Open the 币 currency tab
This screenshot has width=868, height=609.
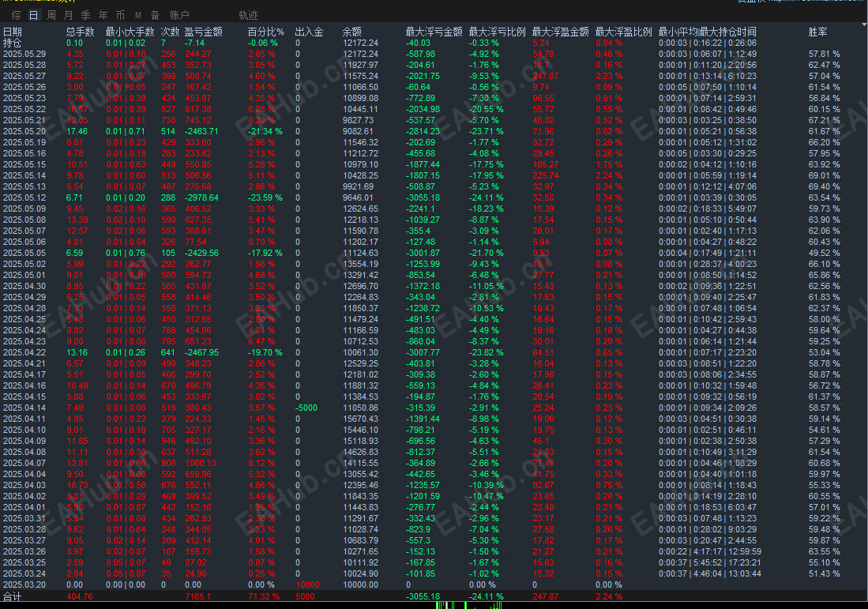(x=120, y=15)
